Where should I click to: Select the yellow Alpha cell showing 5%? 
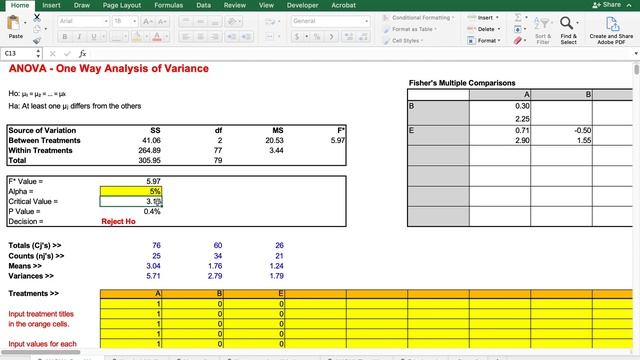(131, 191)
